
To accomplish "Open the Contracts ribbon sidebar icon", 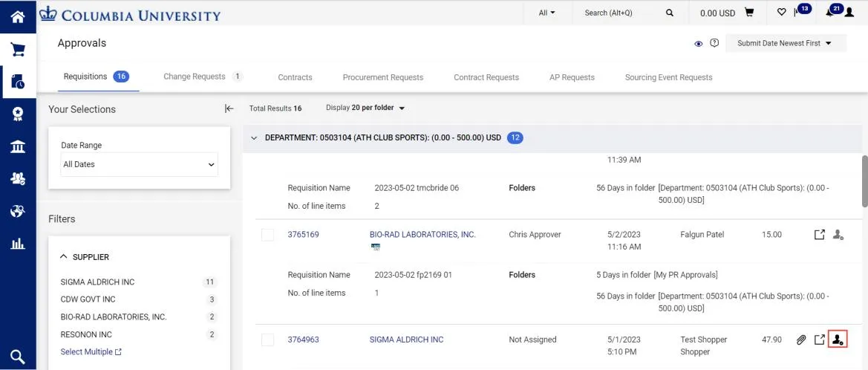I will pos(18,114).
